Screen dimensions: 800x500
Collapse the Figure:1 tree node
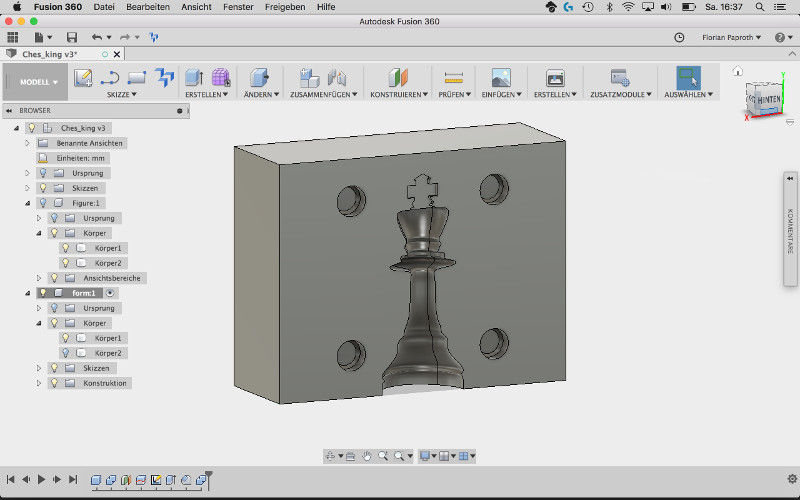28,203
